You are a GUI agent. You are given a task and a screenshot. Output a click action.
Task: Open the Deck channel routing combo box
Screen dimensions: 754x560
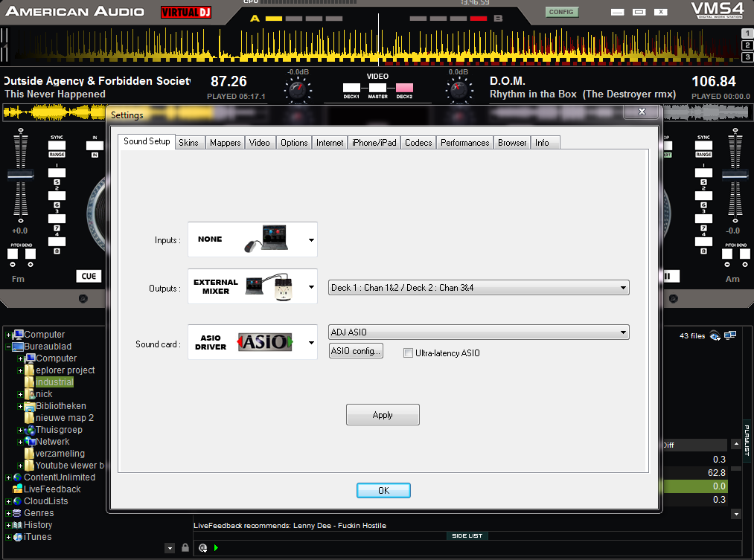pos(479,288)
